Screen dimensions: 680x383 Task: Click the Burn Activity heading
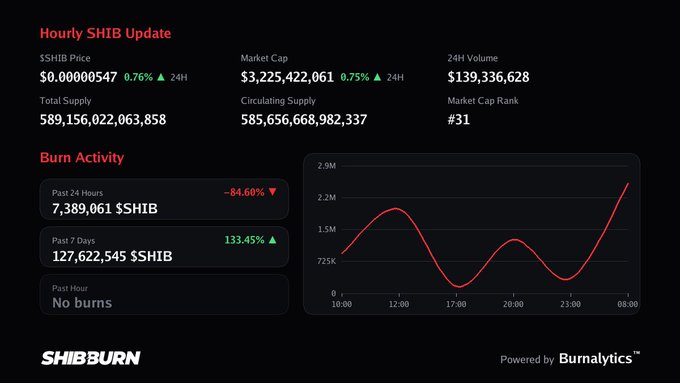coord(82,157)
